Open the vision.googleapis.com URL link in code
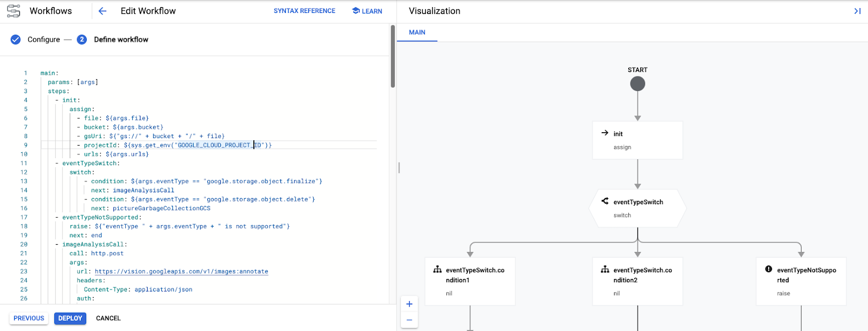 point(181,271)
